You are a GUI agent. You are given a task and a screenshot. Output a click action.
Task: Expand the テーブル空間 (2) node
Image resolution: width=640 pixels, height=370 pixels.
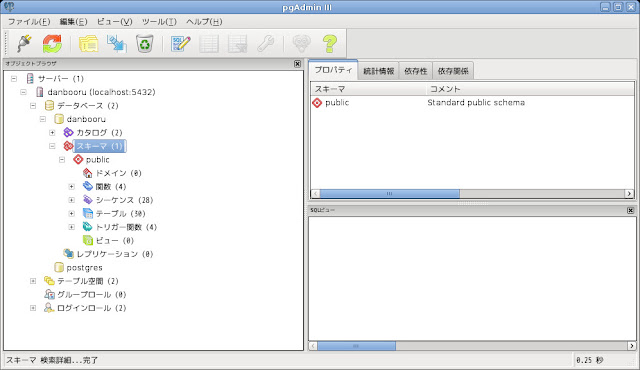tap(33, 281)
